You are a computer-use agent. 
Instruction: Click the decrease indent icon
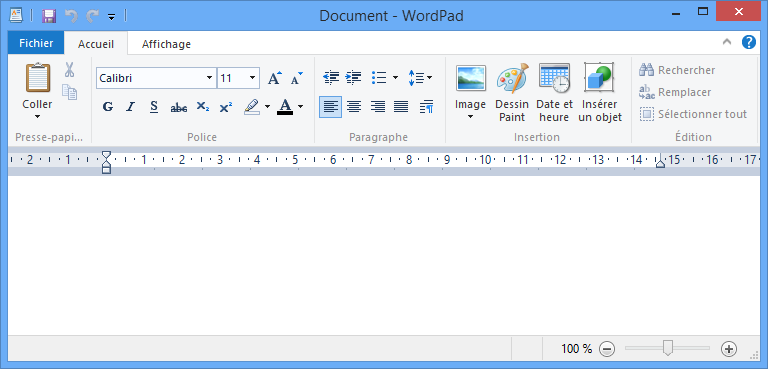click(331, 77)
